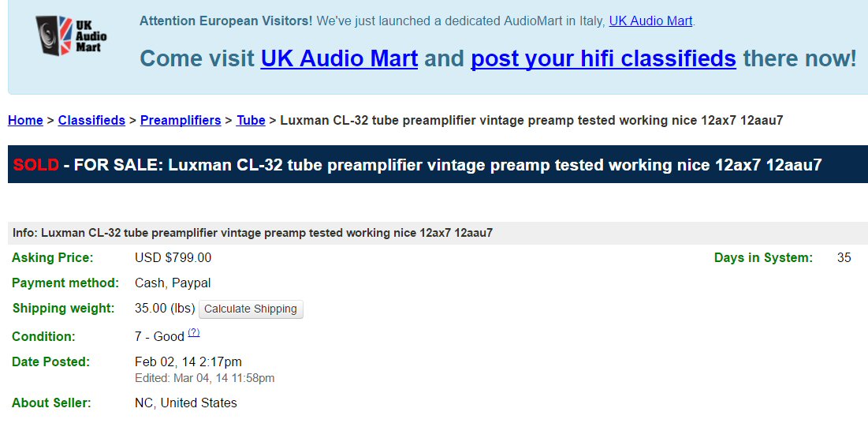Click the "Edited: Mar 04, 14 11:58pm" note
This screenshot has width=868, height=427.
pyautogui.click(x=205, y=378)
